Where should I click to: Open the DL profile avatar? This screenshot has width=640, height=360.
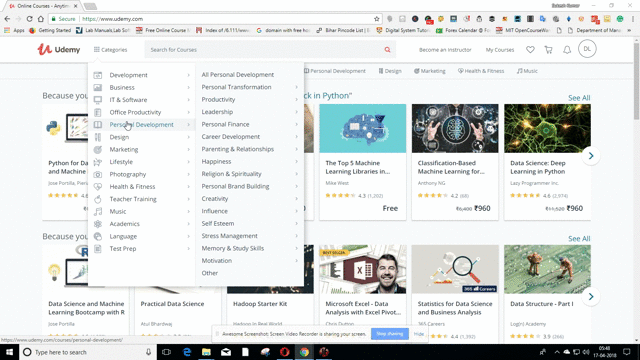tap(587, 49)
